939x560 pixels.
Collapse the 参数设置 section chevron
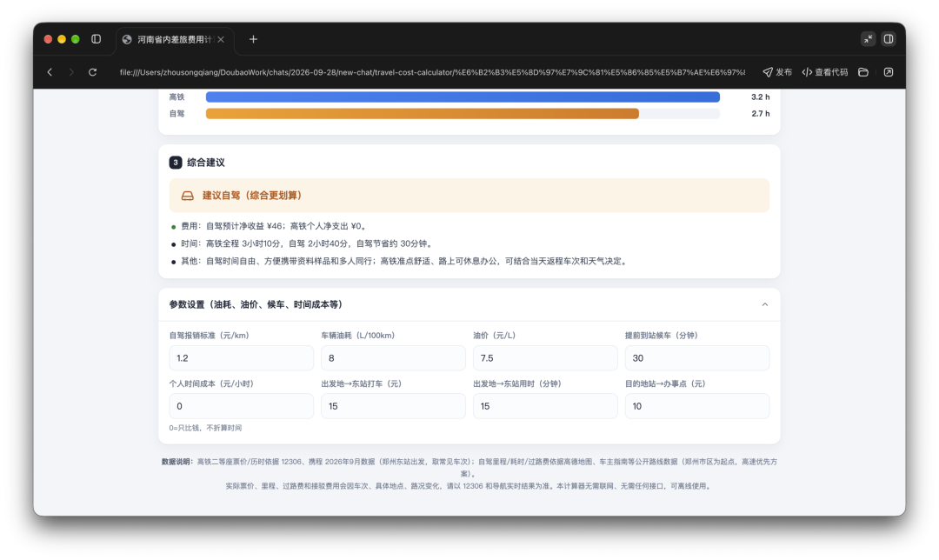pos(765,304)
